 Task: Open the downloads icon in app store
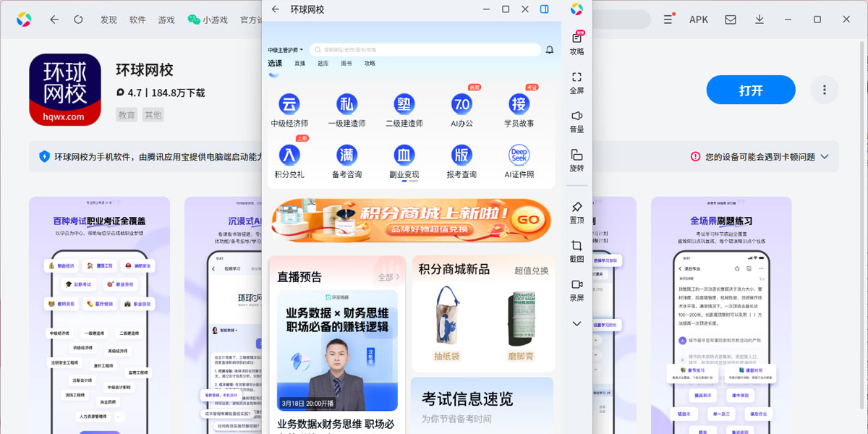tap(759, 20)
